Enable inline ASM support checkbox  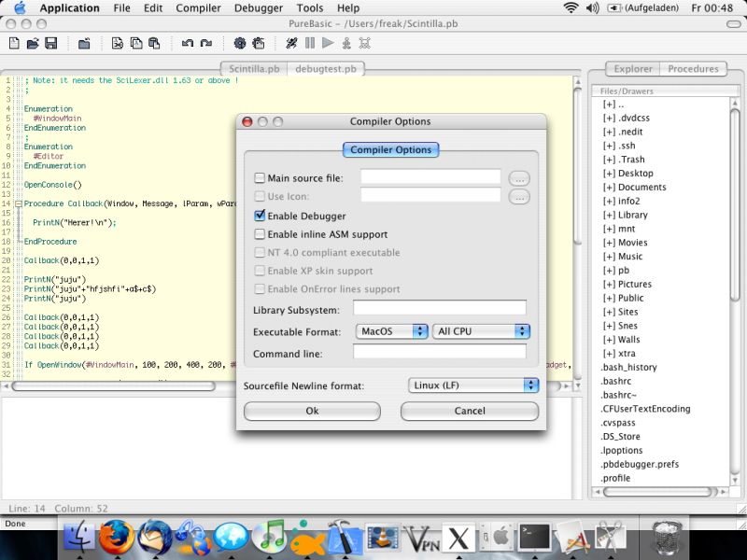(x=260, y=234)
